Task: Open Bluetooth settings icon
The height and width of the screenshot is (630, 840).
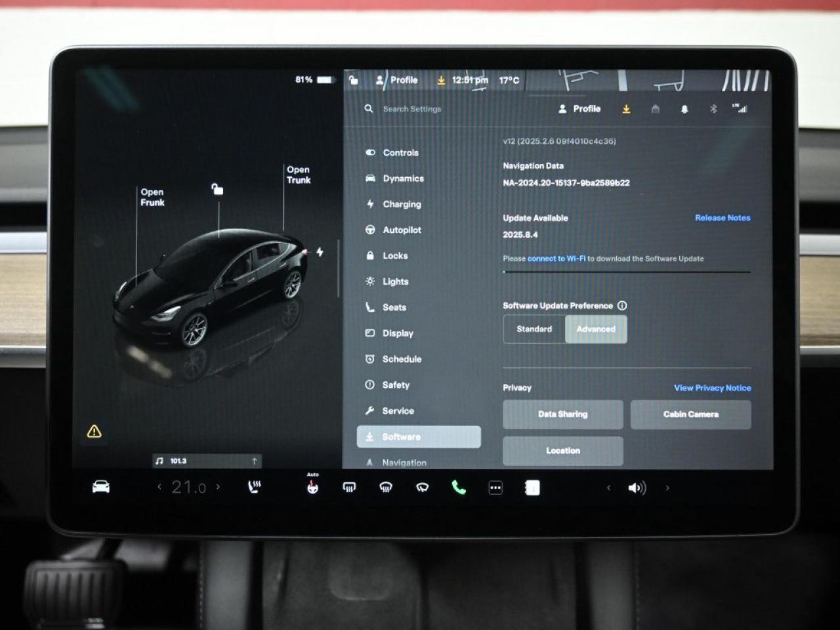Action: point(713,109)
